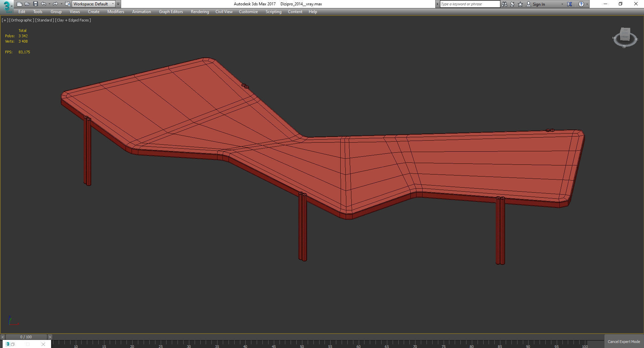Image resolution: width=644 pixels, height=348 pixels.
Task: Open the [Orthographic] viewport view menu
Action: click(x=21, y=20)
